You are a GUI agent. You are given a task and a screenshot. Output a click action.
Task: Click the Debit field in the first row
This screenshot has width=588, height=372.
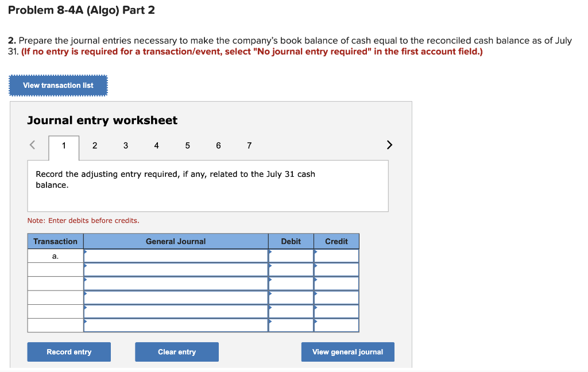click(291, 255)
